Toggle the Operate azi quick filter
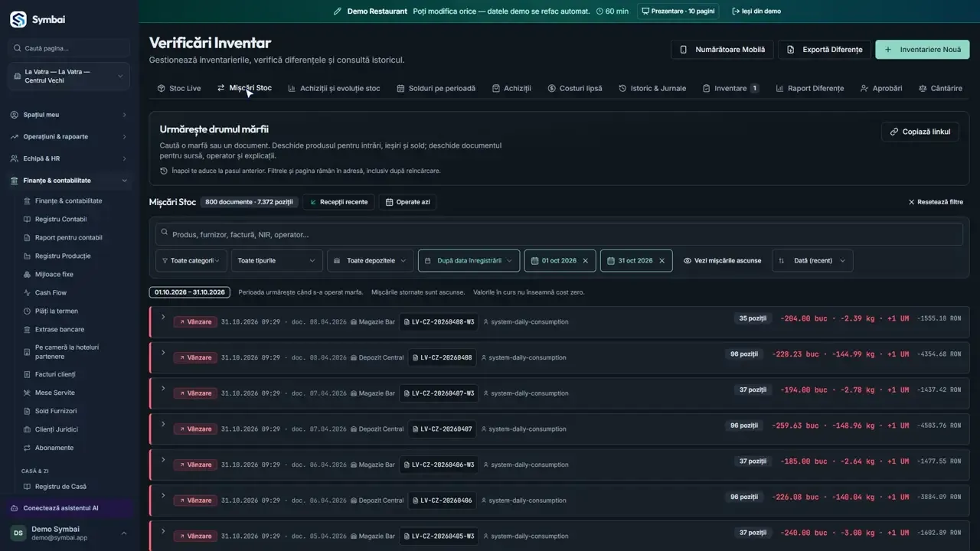The image size is (980, 551). pyautogui.click(x=407, y=202)
